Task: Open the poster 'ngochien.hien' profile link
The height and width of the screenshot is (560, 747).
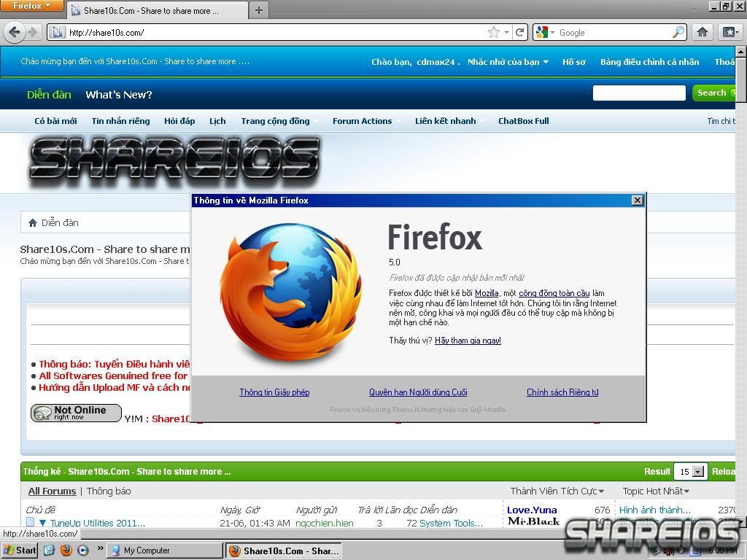Action: (325, 523)
